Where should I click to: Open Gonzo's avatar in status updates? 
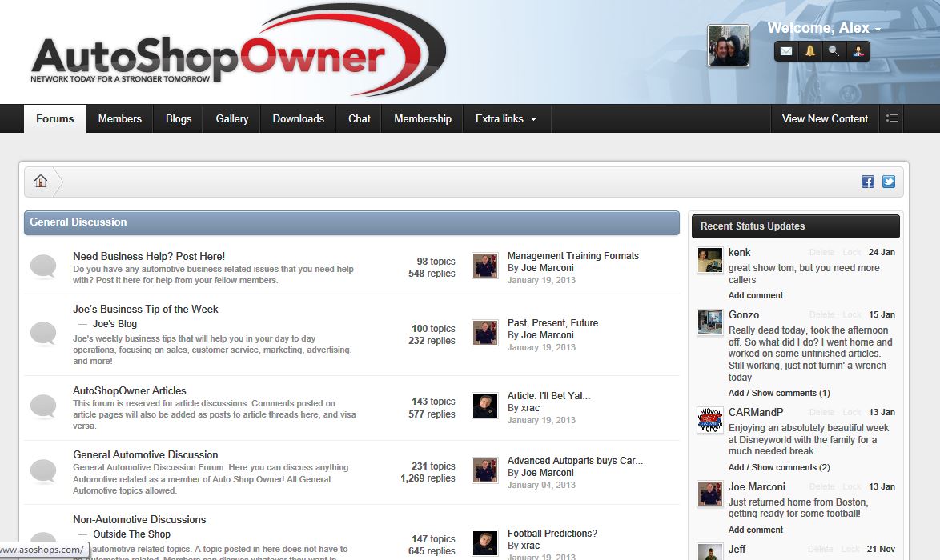[x=709, y=323]
